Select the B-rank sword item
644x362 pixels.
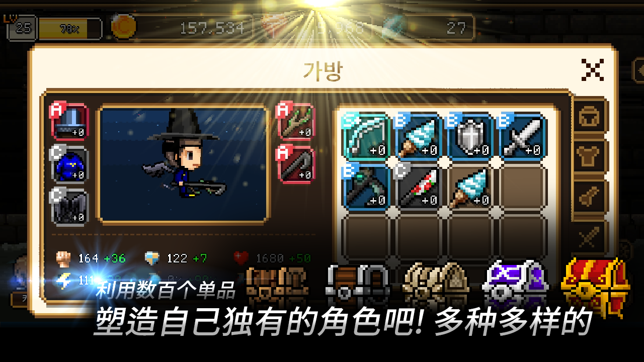[522, 136]
